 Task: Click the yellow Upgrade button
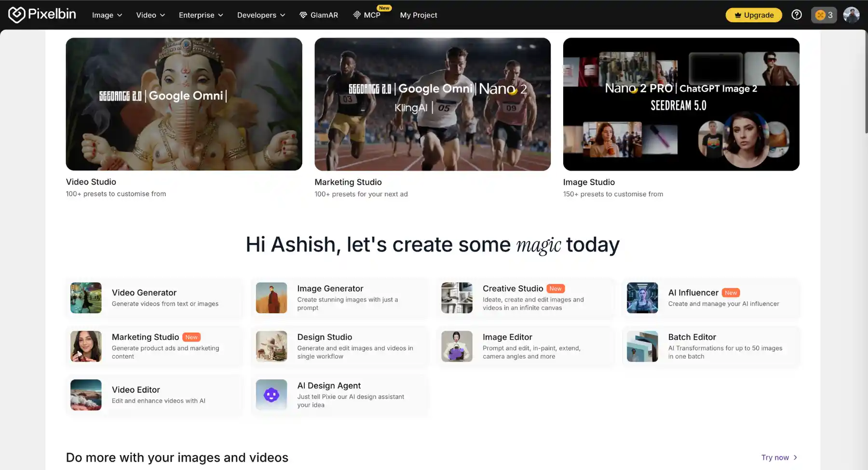[754, 15]
